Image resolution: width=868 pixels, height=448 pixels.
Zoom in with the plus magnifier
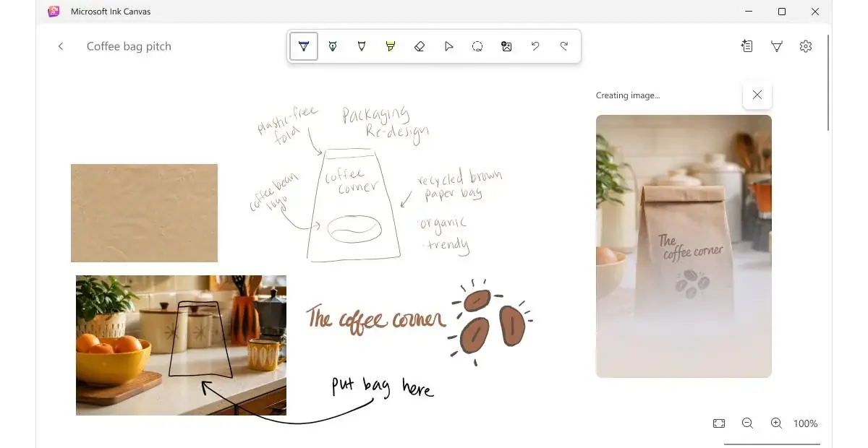776,423
